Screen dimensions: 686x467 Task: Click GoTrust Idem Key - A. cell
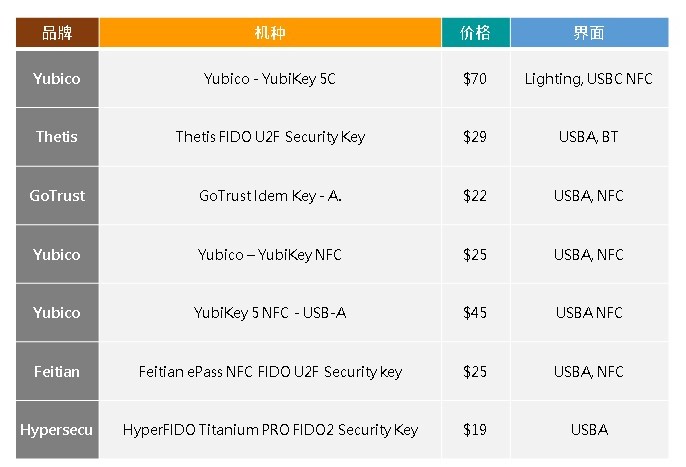270,196
